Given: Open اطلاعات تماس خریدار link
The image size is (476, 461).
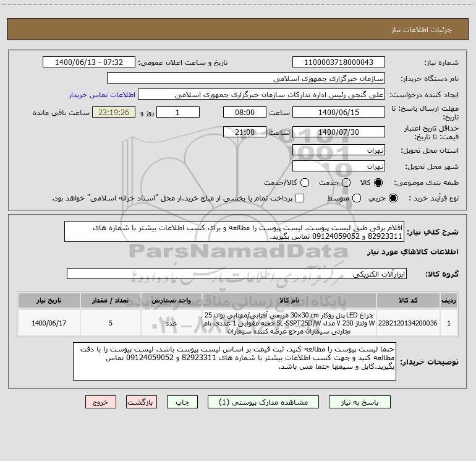Looking at the screenshot, I should click(102, 95).
